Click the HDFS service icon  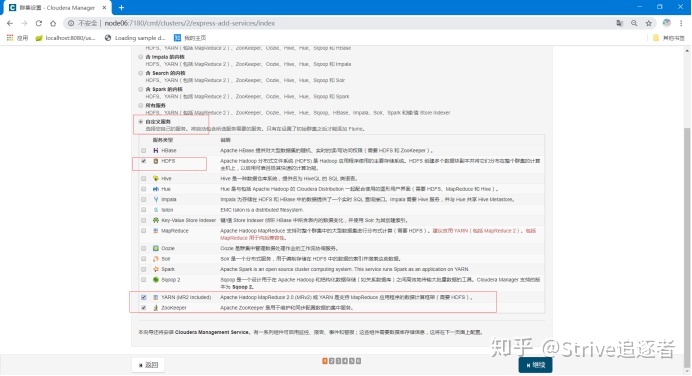point(155,161)
